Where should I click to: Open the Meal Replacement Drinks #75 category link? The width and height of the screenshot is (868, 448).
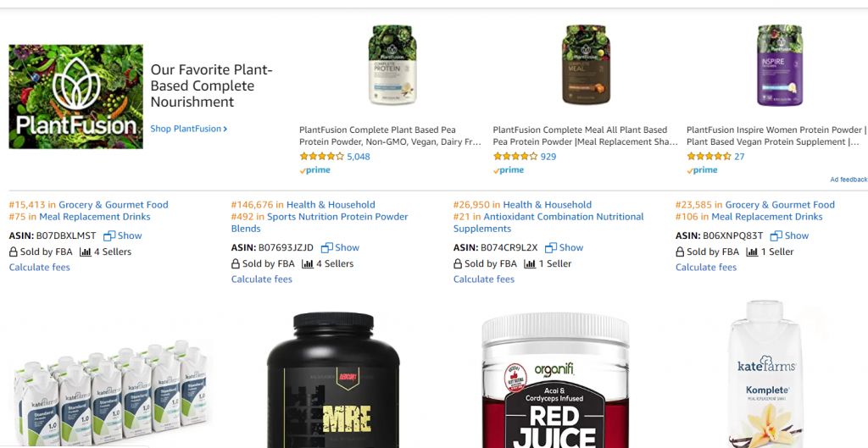(x=95, y=217)
